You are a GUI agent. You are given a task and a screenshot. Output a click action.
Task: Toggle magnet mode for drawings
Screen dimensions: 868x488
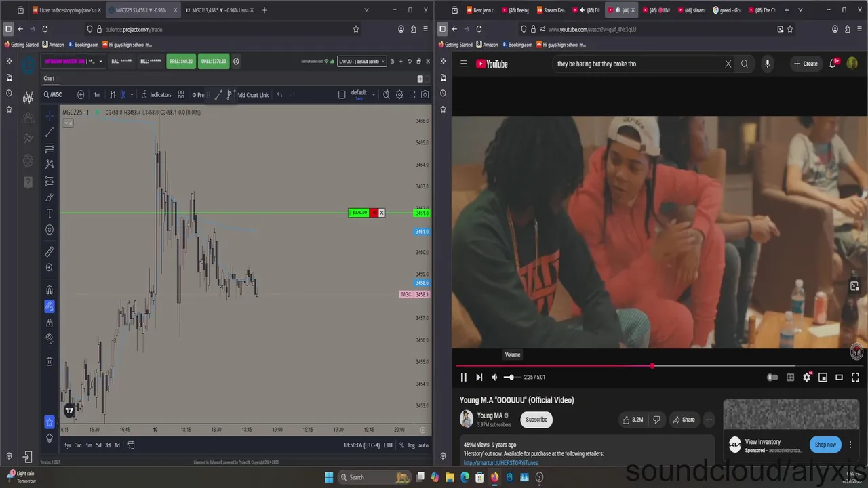tap(50, 290)
